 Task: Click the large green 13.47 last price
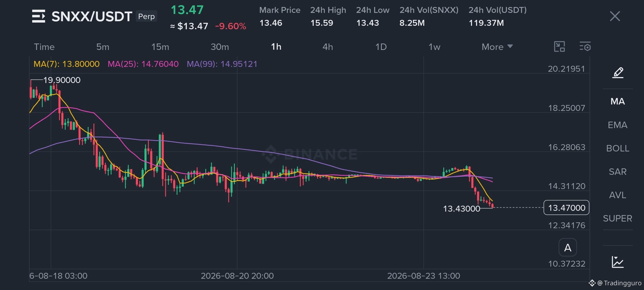pos(187,10)
